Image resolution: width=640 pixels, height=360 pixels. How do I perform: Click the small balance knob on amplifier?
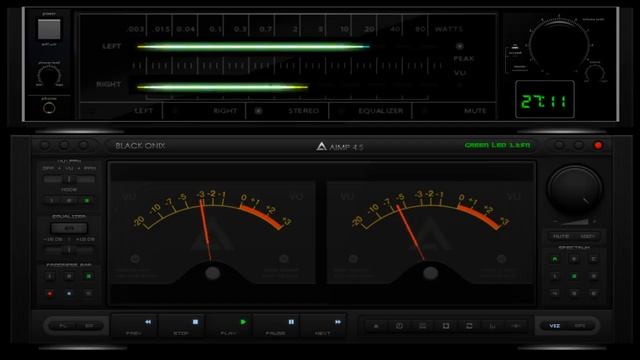click(595, 73)
